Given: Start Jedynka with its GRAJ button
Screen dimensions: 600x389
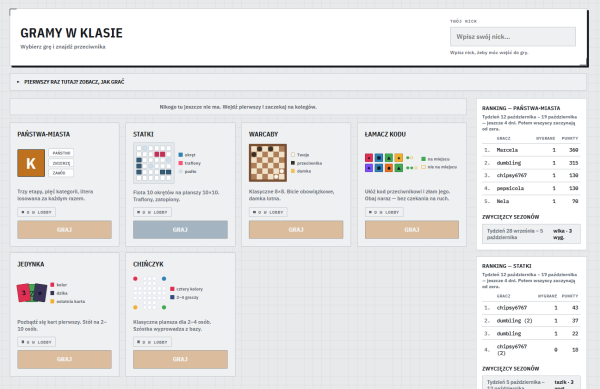Looking at the screenshot, I should (x=64, y=359).
